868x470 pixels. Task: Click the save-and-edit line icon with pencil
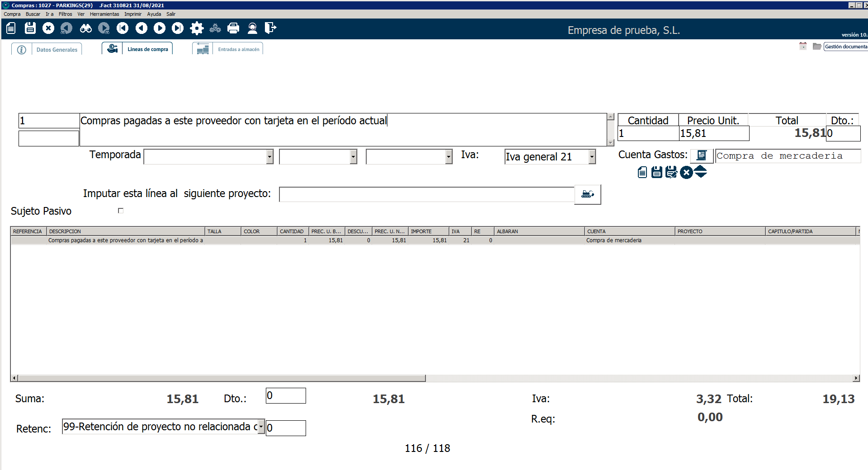click(x=671, y=172)
